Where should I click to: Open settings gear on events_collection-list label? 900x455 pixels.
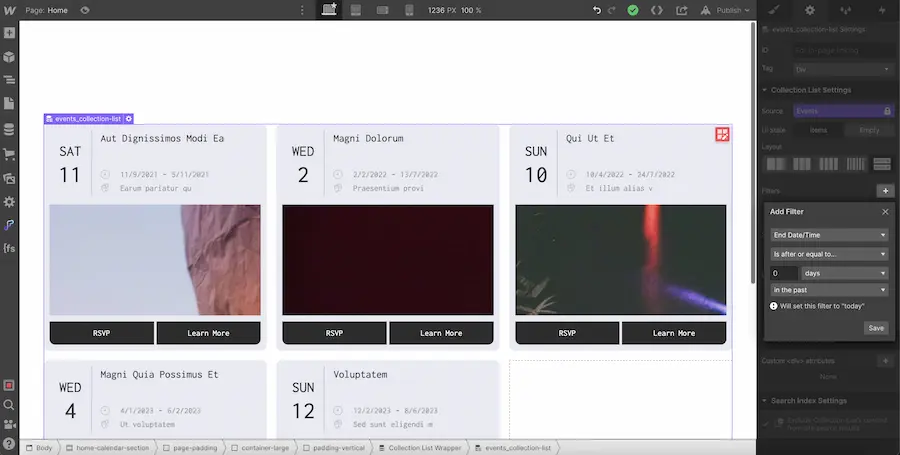click(x=129, y=119)
